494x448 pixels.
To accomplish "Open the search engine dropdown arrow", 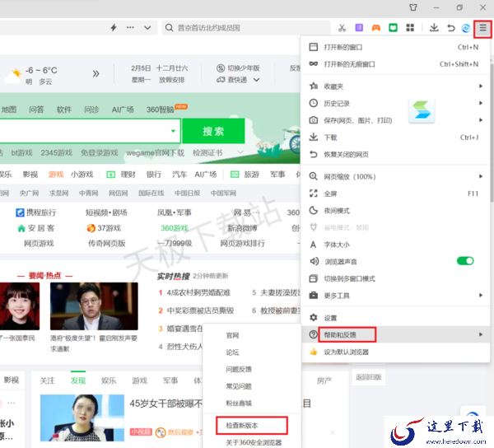I will 173,131.
